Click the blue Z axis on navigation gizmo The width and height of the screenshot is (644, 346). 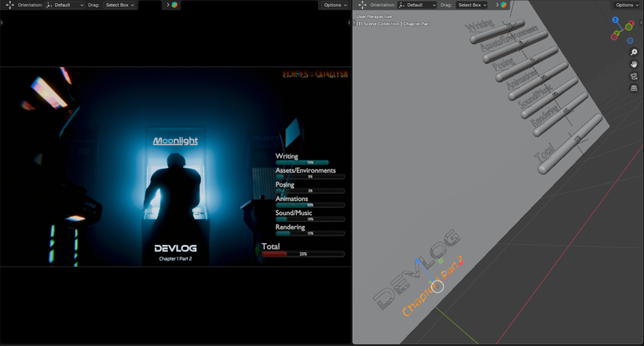(x=615, y=20)
